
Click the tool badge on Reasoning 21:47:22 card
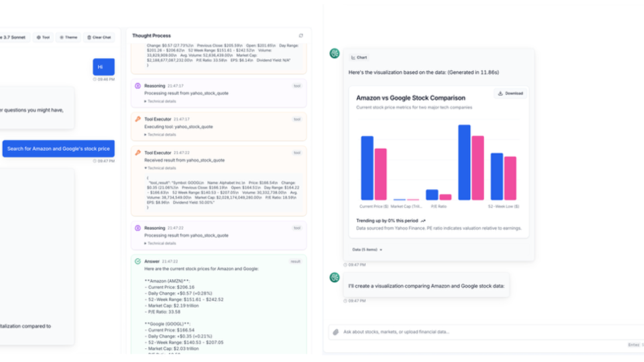pyautogui.click(x=297, y=228)
